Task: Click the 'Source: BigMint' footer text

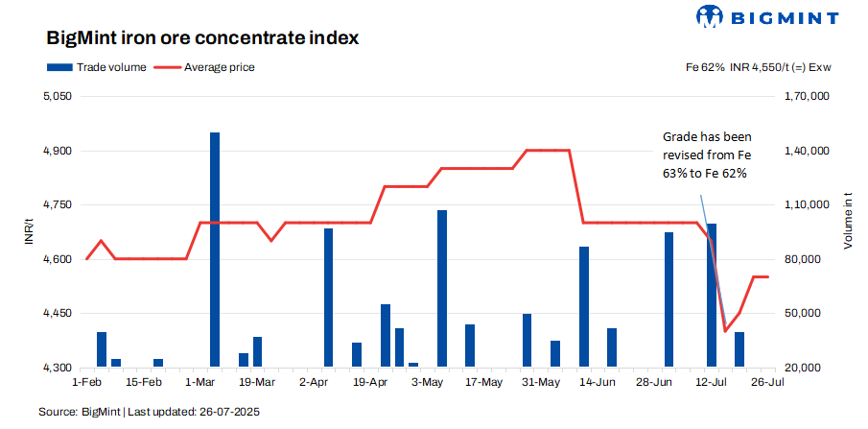Action: coord(149,412)
